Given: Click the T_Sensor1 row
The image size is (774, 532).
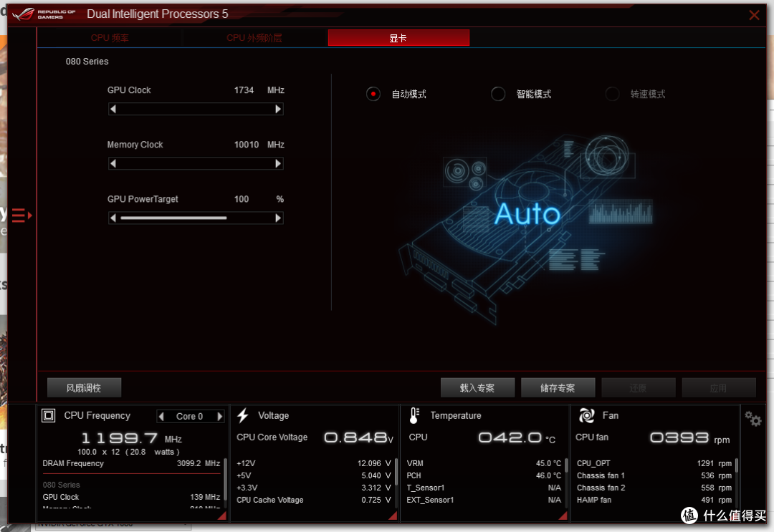Looking at the screenshot, I should 484,488.
